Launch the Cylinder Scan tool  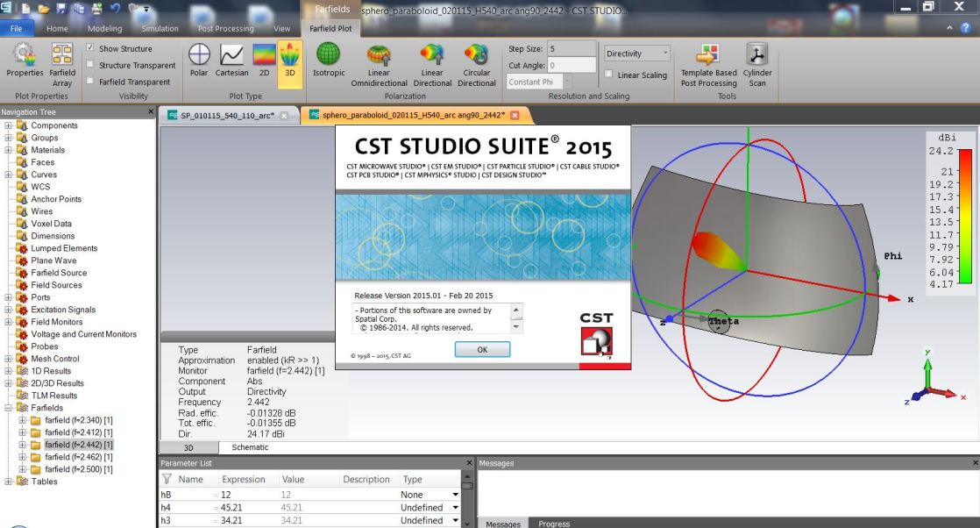(756, 61)
